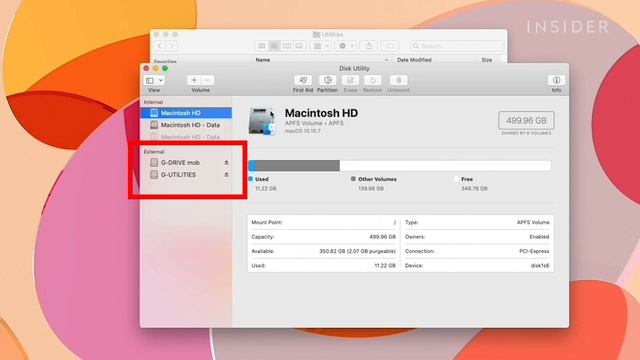
Task: Click the Mount Point row
Action: 323,222
